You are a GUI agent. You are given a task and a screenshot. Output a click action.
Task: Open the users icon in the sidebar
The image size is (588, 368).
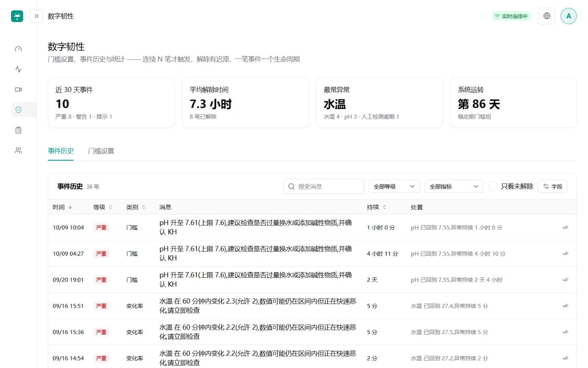[x=18, y=151]
